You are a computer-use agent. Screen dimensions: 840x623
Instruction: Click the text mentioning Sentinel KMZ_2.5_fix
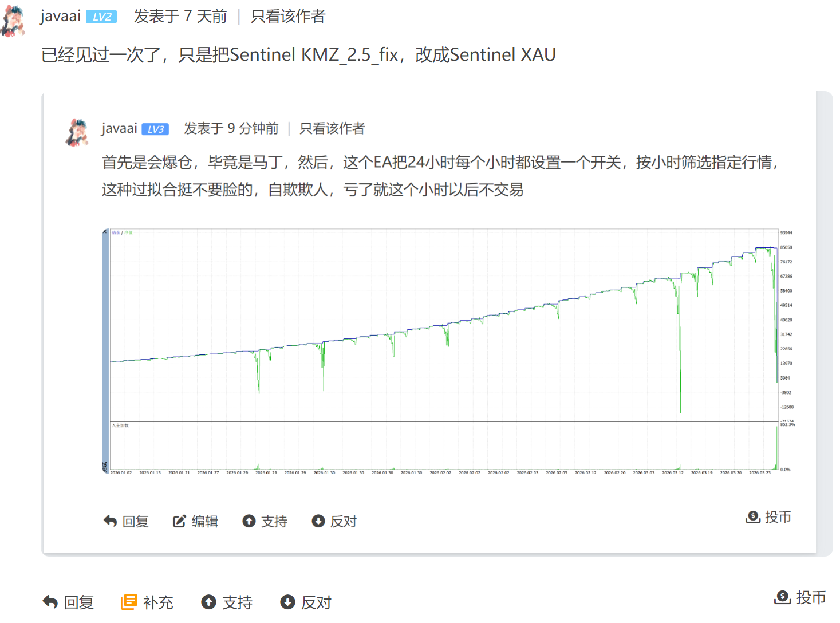[298, 54]
